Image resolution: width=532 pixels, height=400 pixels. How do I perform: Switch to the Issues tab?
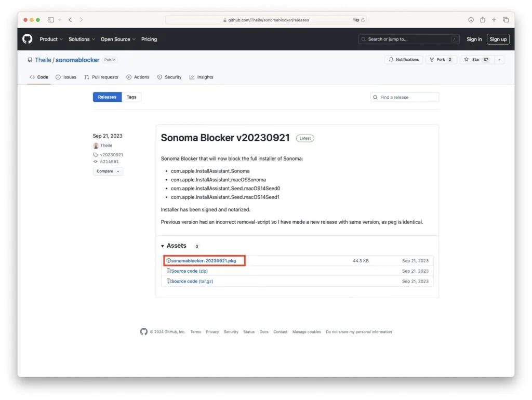66,77
